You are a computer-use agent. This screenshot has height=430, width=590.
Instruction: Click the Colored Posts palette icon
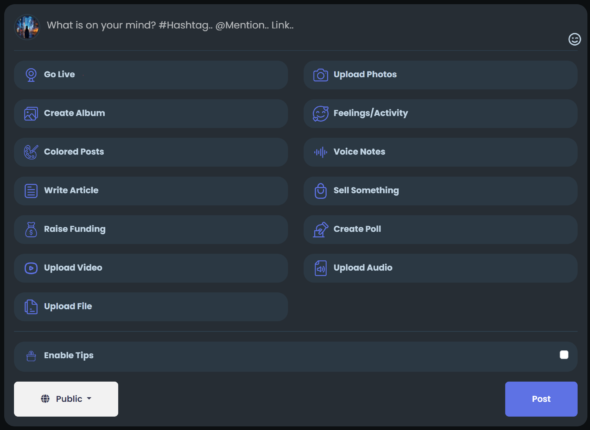[31, 152]
